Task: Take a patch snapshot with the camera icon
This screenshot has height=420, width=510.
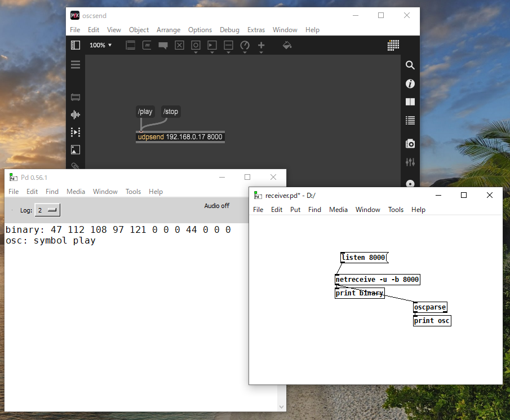Action: pyautogui.click(x=410, y=143)
